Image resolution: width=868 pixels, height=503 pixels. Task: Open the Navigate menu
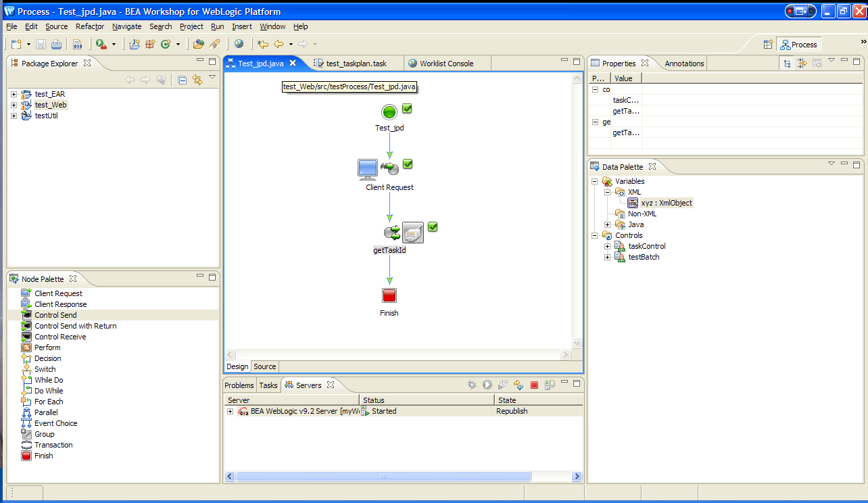pyautogui.click(x=127, y=26)
